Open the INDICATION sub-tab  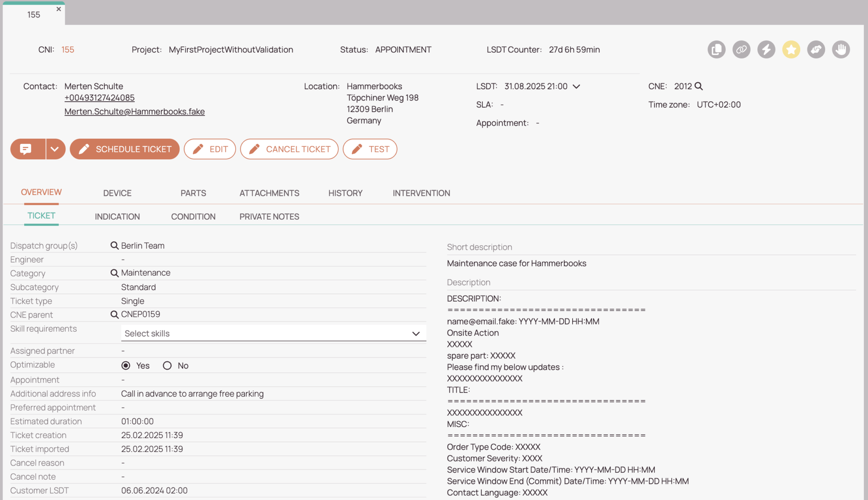pos(117,216)
